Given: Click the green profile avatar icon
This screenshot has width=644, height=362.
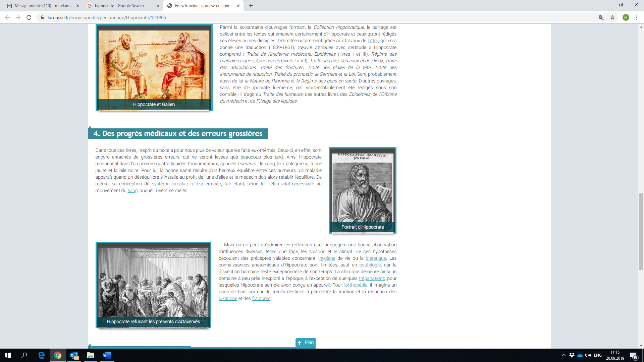Looking at the screenshot, I should (626, 17).
